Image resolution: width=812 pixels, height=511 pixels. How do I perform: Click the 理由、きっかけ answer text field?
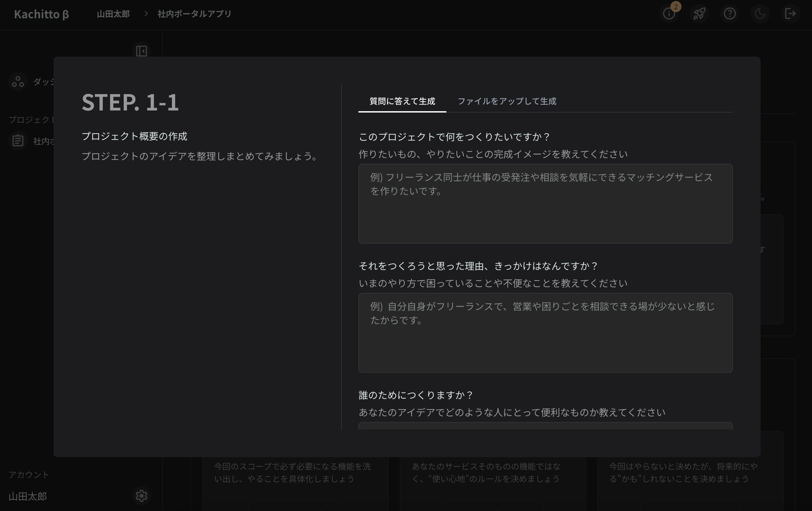point(545,333)
